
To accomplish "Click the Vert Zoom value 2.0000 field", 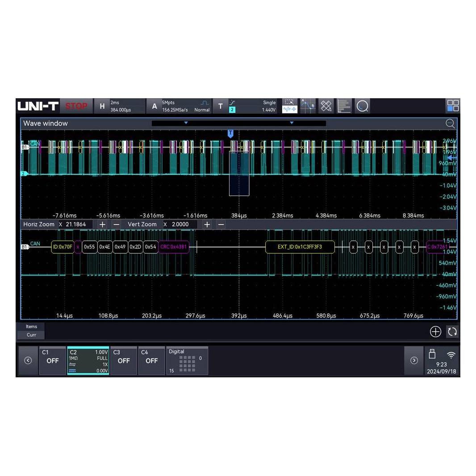I will pyautogui.click(x=181, y=224).
